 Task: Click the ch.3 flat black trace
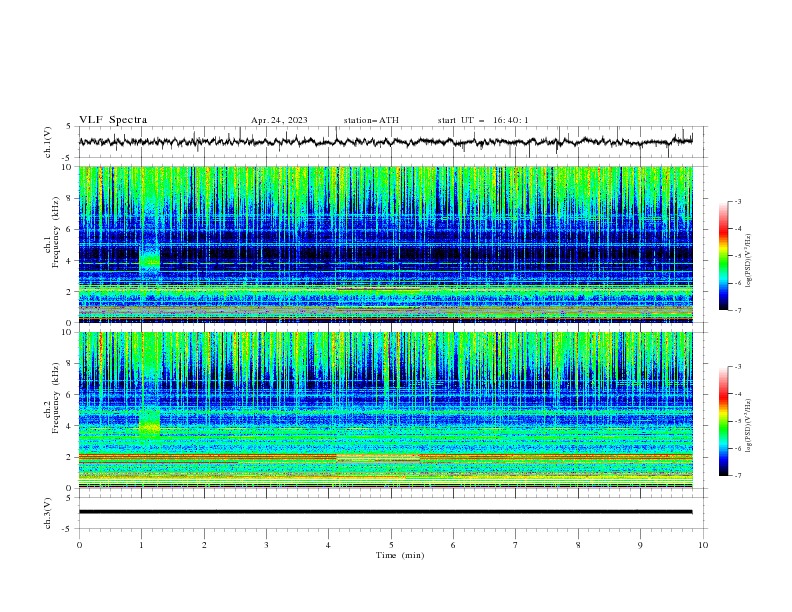385,512
